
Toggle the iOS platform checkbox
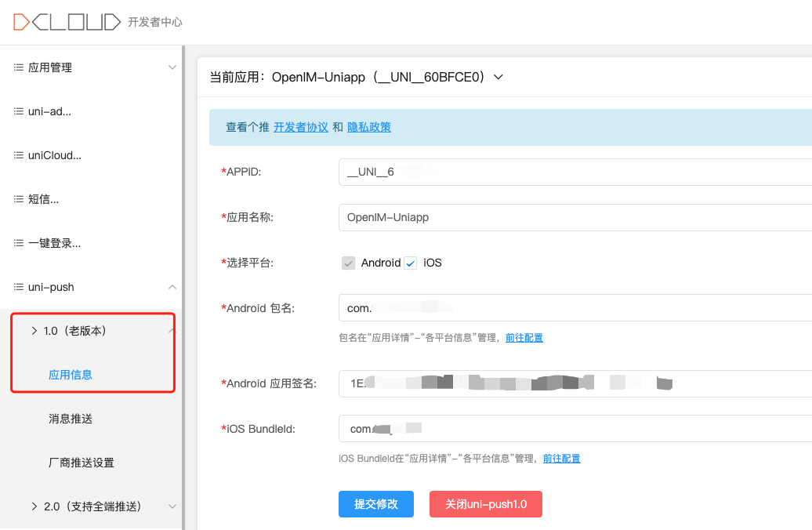[411, 263]
